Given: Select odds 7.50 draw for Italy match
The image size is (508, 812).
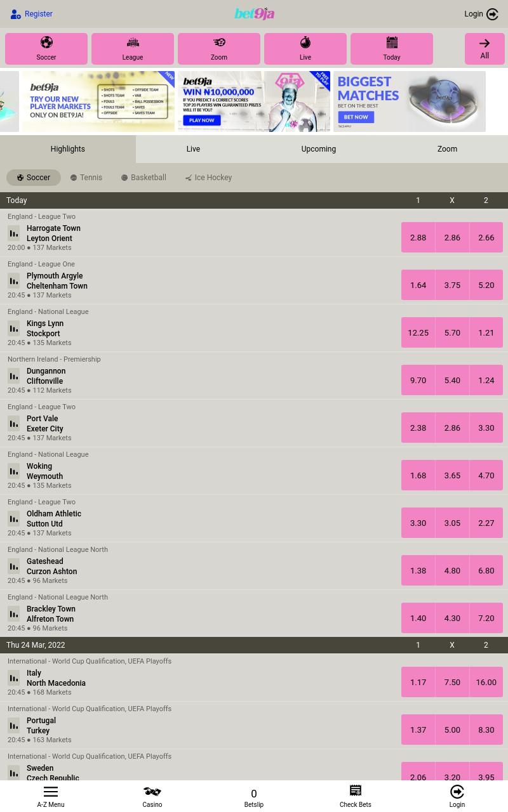Looking at the screenshot, I should pos(452,682).
